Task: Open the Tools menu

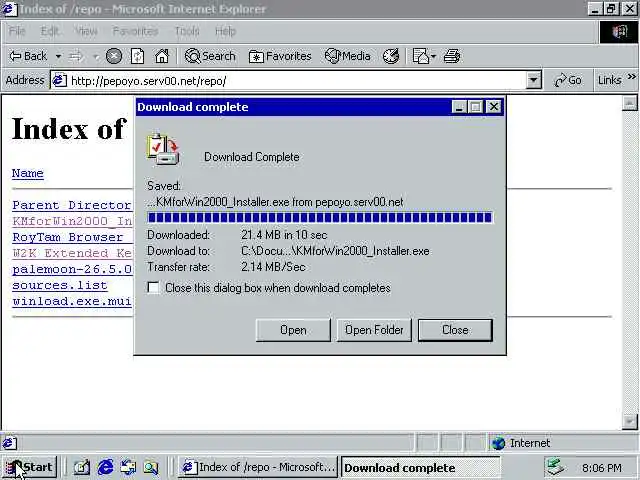Action: [187, 31]
